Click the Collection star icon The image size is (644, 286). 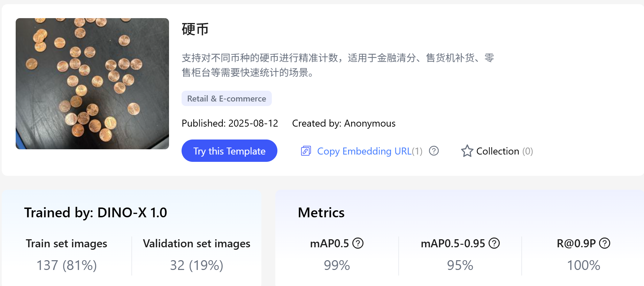467,151
